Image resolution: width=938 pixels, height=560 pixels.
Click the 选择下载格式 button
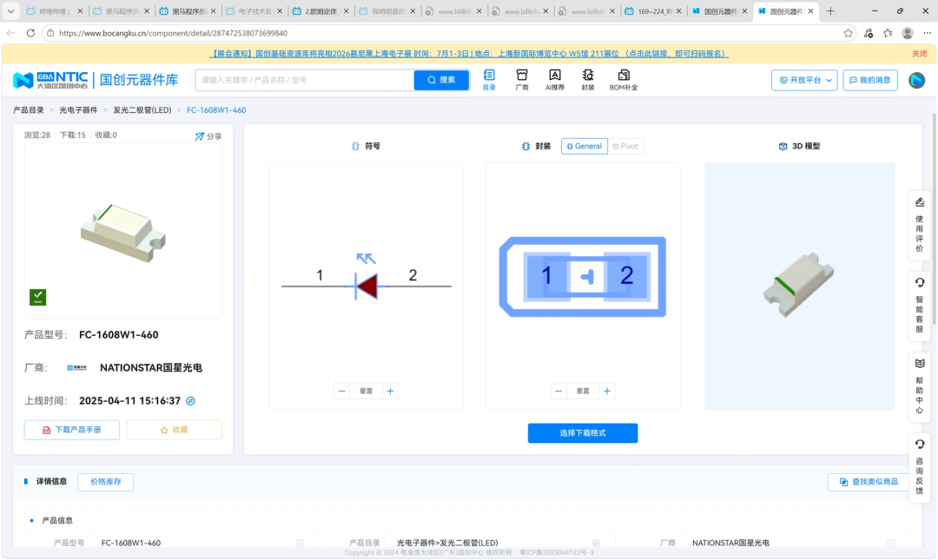click(x=583, y=432)
